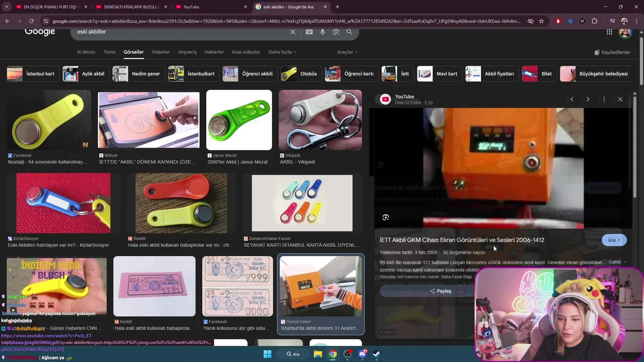Image resolution: width=644 pixels, height=362 pixels.
Task: Select the Büyükşehir belediyesi filter chip
Action: tap(595, 74)
